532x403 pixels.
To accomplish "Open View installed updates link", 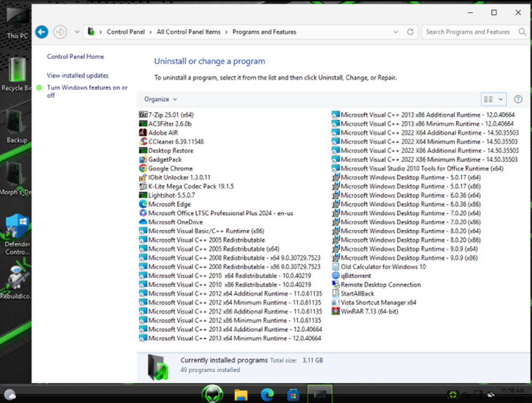I will pyautogui.click(x=78, y=75).
